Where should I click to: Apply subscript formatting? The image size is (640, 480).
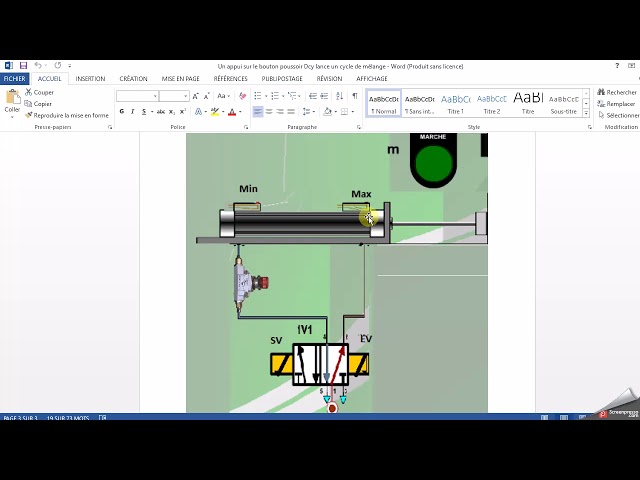click(x=172, y=112)
